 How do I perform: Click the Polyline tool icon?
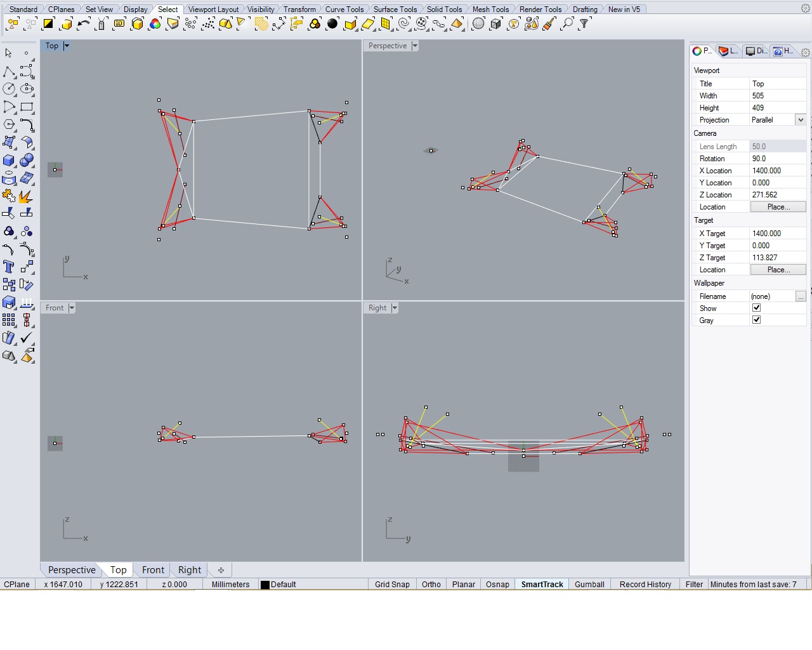9,71
